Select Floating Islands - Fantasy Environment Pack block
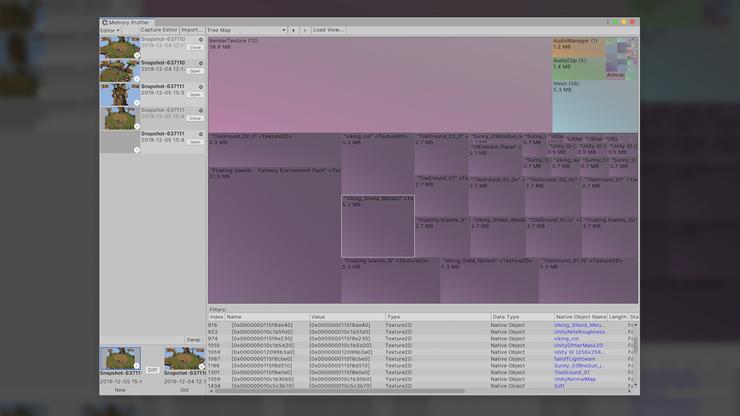 pos(275,235)
